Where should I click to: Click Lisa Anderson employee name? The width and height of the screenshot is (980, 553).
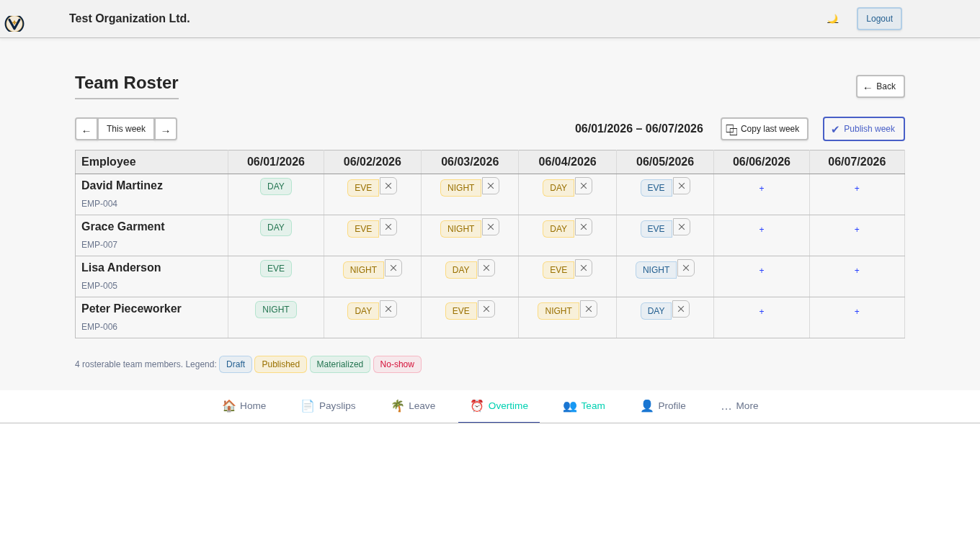coord(121,268)
